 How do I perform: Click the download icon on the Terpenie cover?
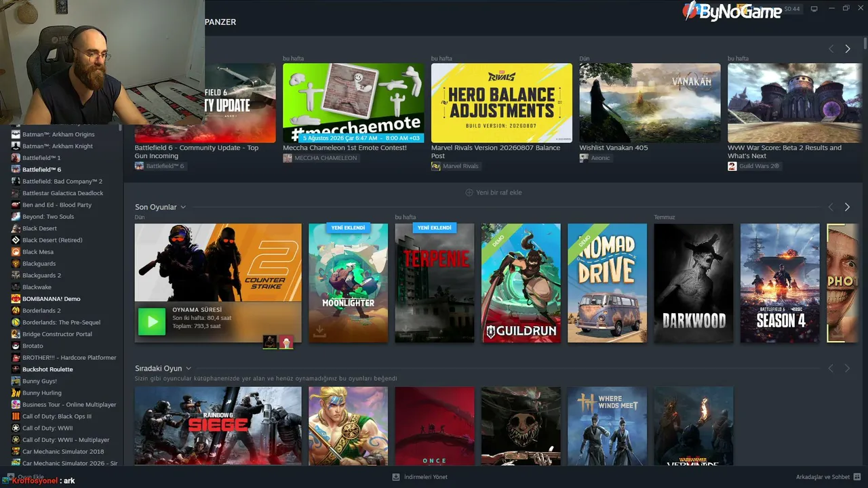[x=406, y=331]
